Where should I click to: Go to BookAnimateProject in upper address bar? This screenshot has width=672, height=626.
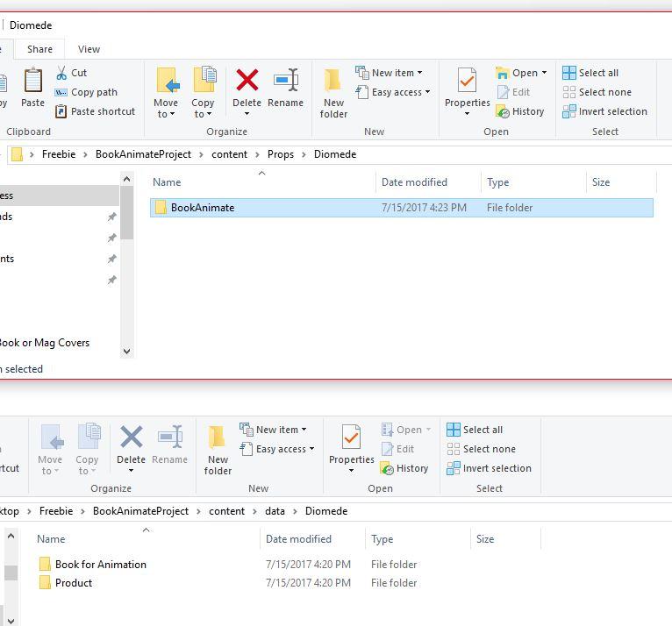(143, 154)
